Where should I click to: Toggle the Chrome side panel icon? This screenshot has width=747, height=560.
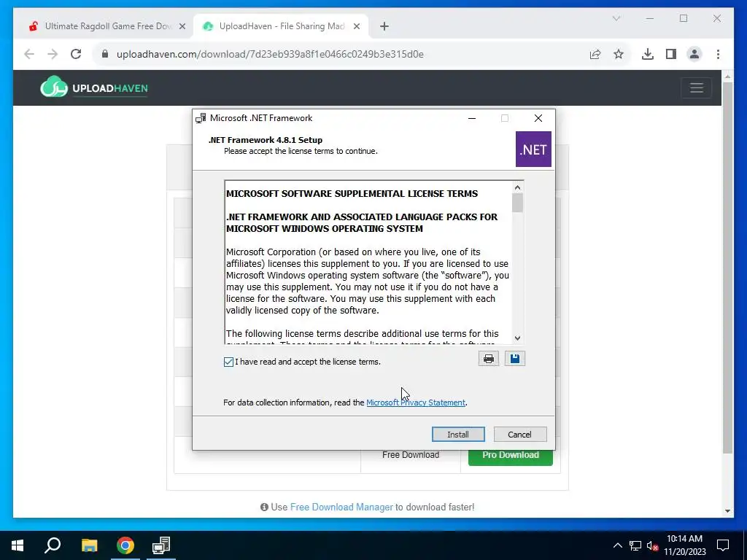coord(671,54)
